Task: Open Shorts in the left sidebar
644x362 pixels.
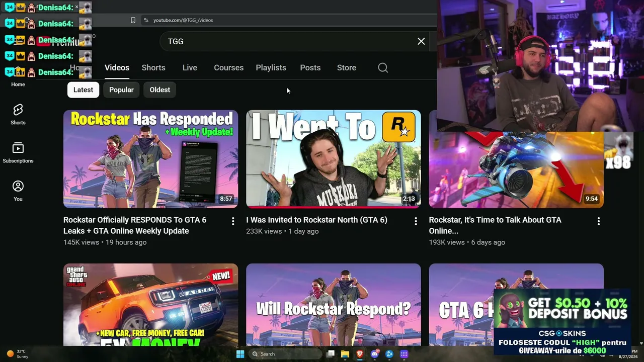Action: click(18, 115)
